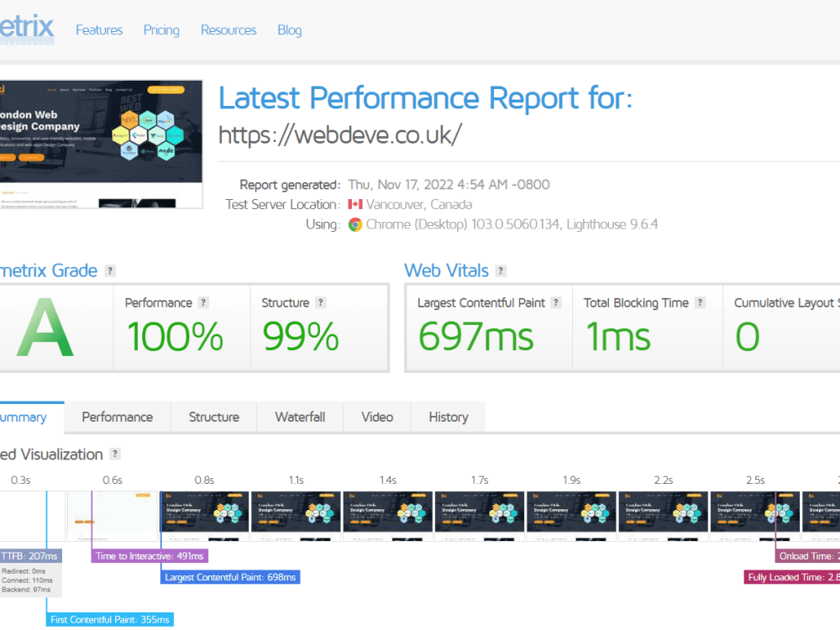Go to the Blog

(x=290, y=30)
